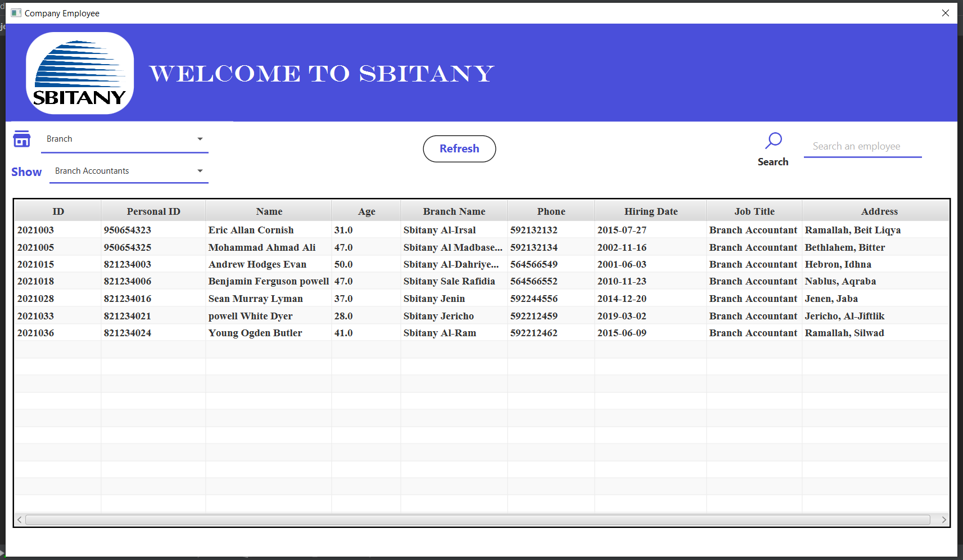Select the Andrew Hodges Evan name cell
Image resolution: width=963 pixels, height=560 pixels.
(269, 264)
